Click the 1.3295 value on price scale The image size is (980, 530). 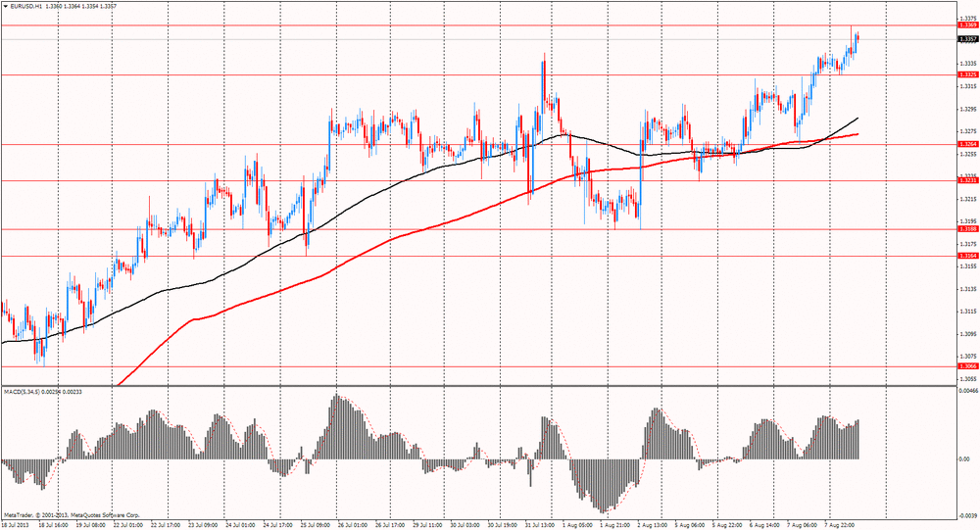pos(969,109)
